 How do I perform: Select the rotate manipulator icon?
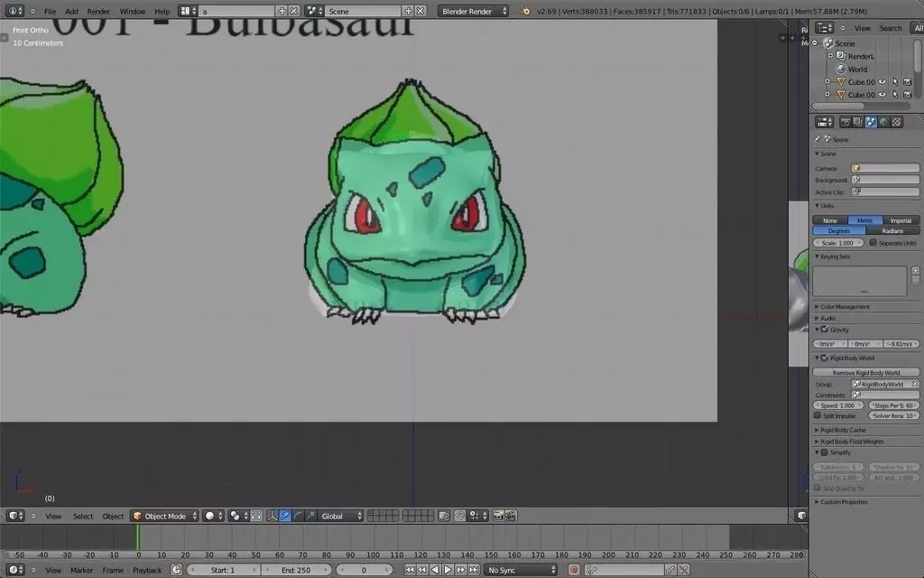pos(298,516)
